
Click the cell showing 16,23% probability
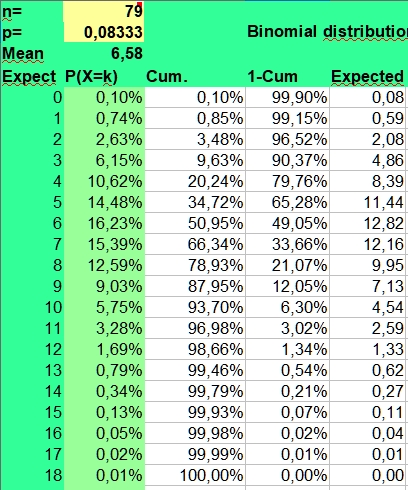pyautogui.click(x=104, y=223)
